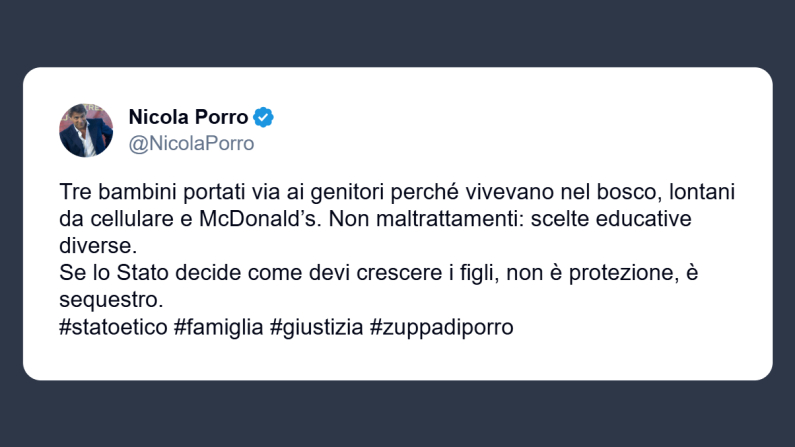Visit the #zuppadiporro hashtag
Screen dimensions: 795x447
coord(441,327)
